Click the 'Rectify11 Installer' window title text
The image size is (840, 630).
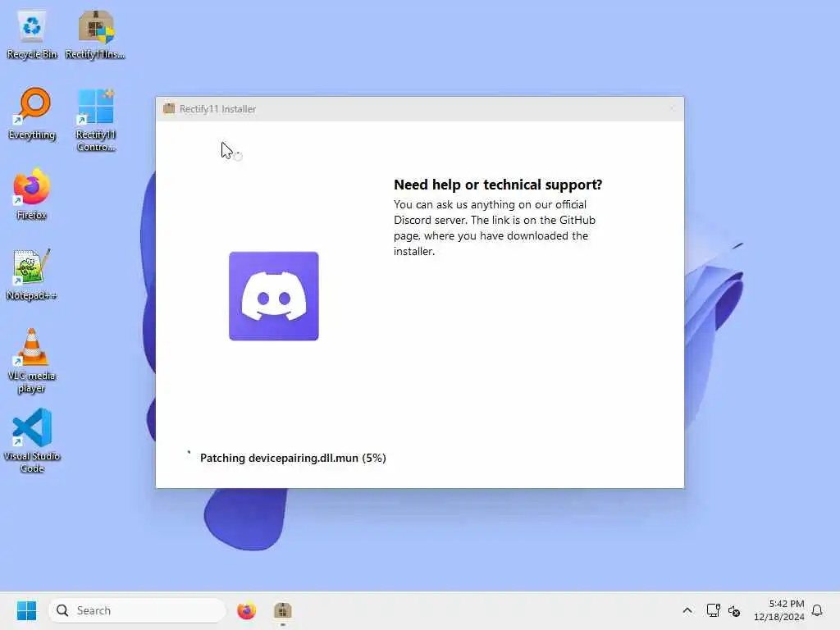(x=217, y=109)
